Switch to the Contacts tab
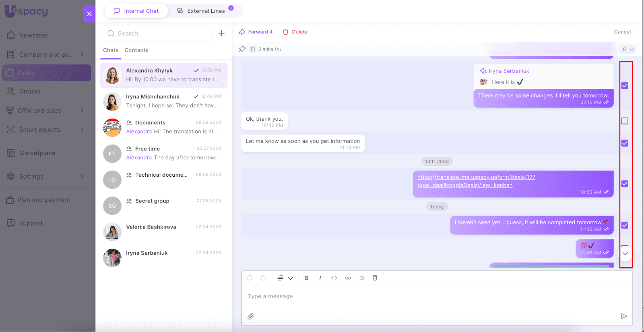This screenshot has height=332, width=644. click(136, 50)
